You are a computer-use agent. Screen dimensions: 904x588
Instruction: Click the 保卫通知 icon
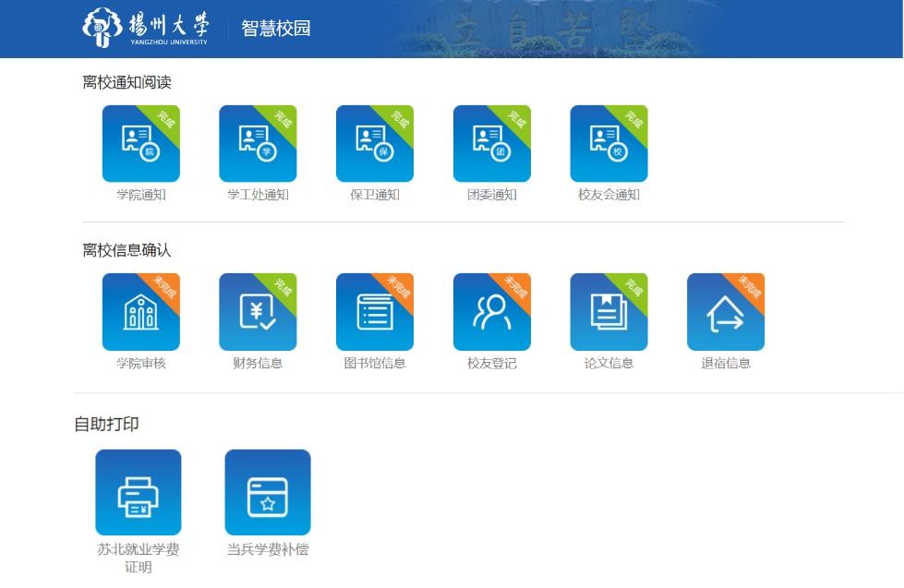coord(375,143)
